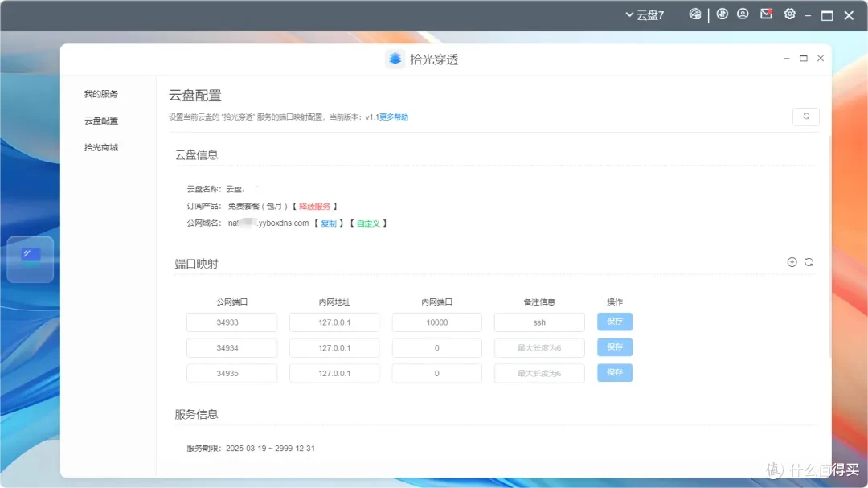Click internal port field in 34935 row
This screenshot has width=868, height=488.
436,373
